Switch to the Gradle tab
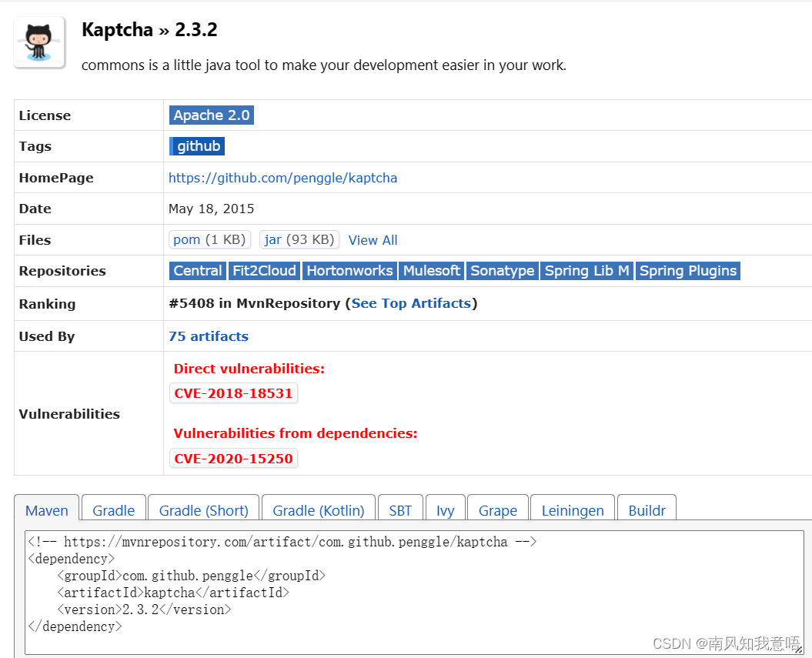812x658 pixels. coord(113,510)
